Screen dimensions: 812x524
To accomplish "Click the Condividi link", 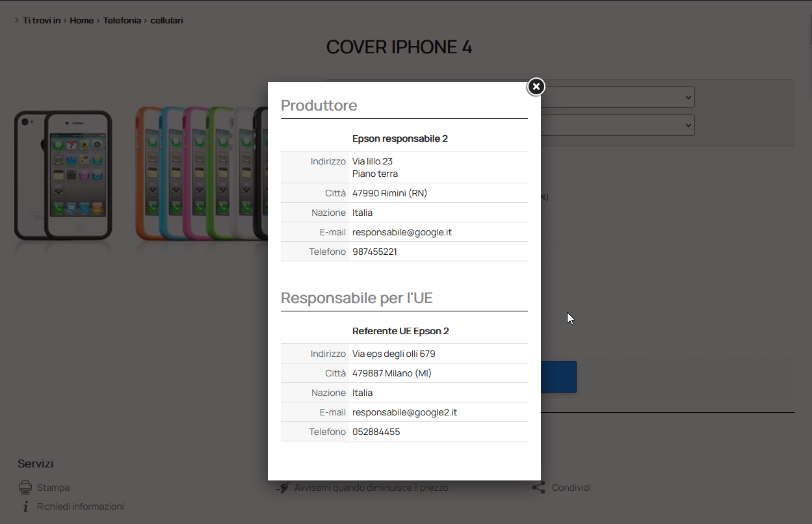I will coord(571,488).
